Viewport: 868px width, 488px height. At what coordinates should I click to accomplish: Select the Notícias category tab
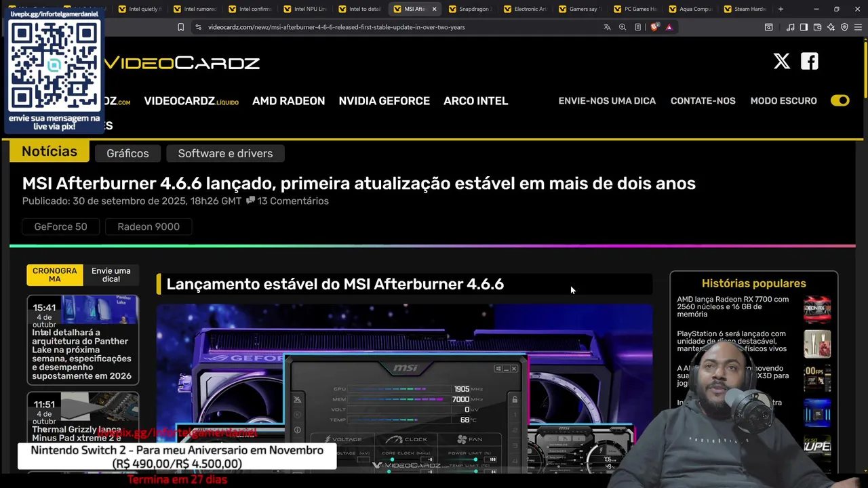click(x=50, y=152)
